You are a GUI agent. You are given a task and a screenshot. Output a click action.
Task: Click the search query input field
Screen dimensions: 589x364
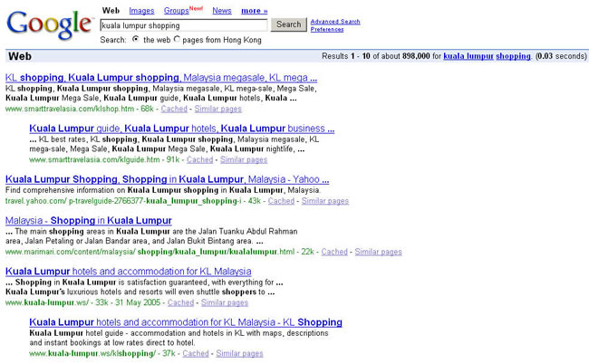[x=183, y=25]
